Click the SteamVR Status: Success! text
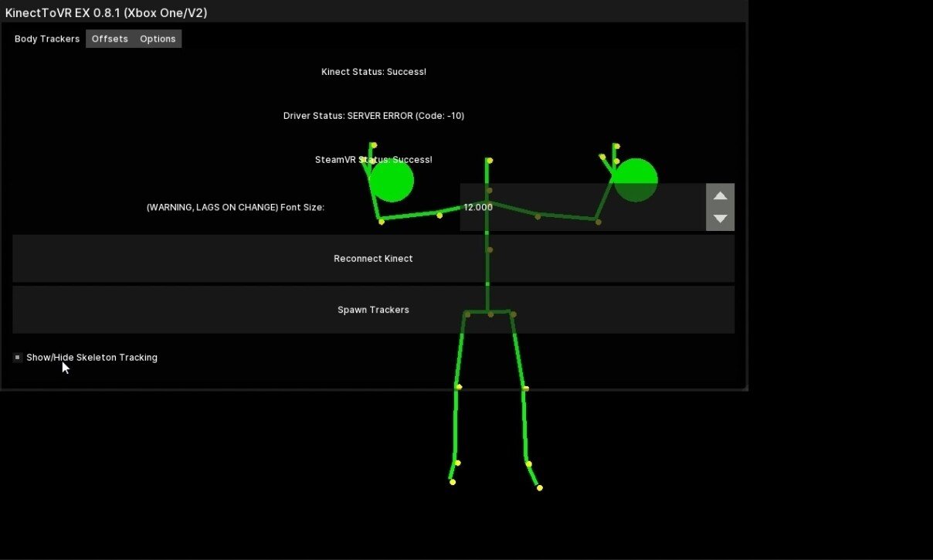The width and height of the screenshot is (933, 560). pyautogui.click(x=374, y=160)
